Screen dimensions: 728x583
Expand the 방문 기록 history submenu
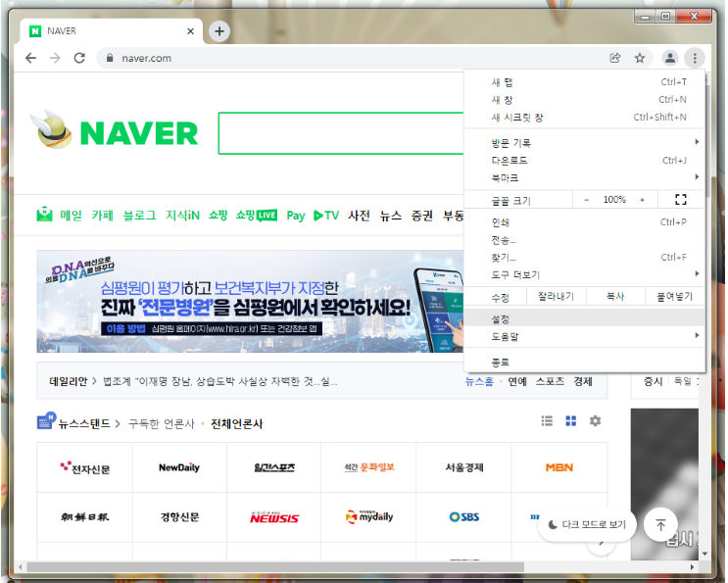click(584, 142)
